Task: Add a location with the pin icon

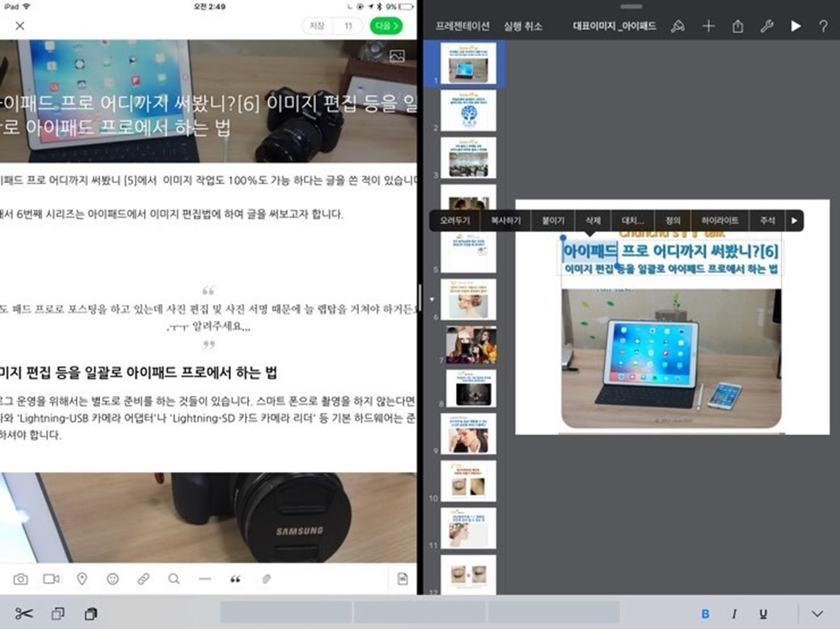Action: click(82, 579)
